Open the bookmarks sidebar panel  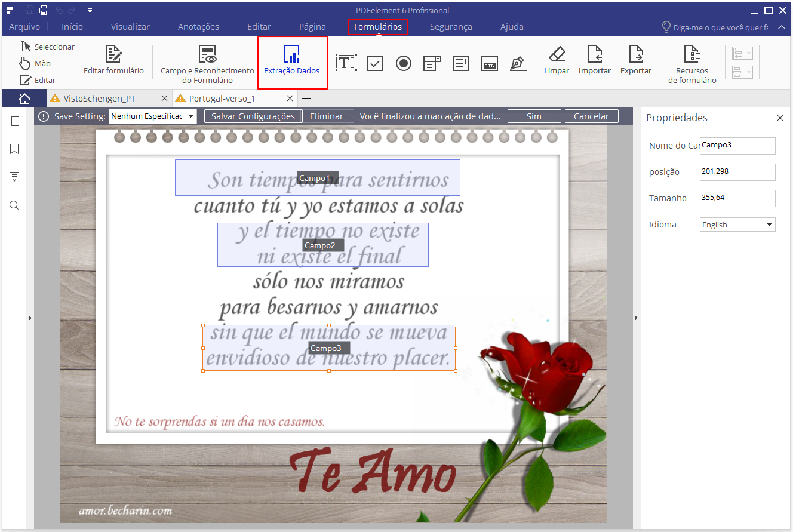pos(14,149)
